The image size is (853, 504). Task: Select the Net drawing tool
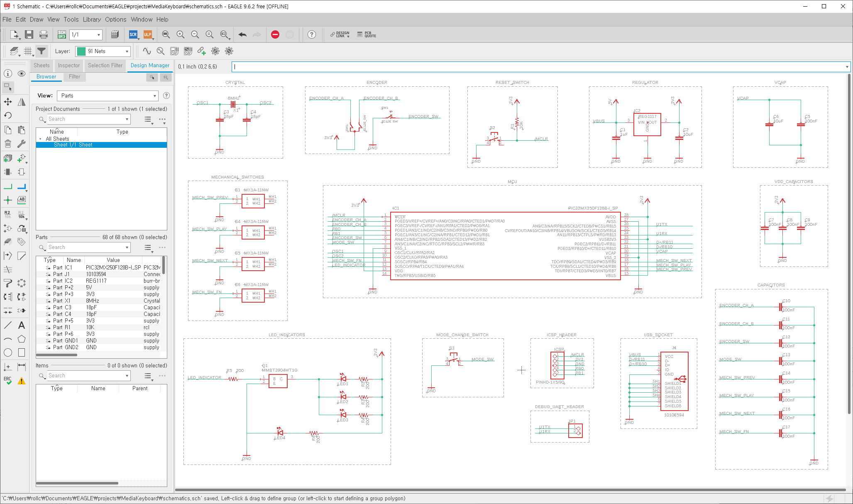point(8,186)
